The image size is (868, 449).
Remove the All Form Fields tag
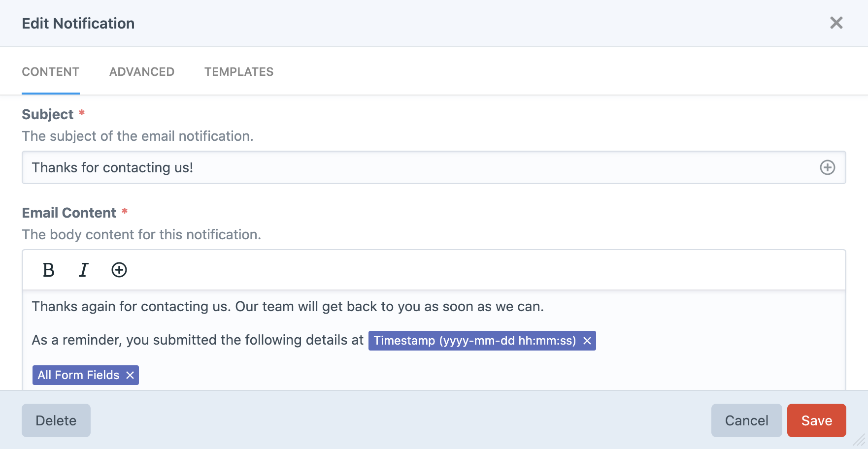[x=130, y=375]
